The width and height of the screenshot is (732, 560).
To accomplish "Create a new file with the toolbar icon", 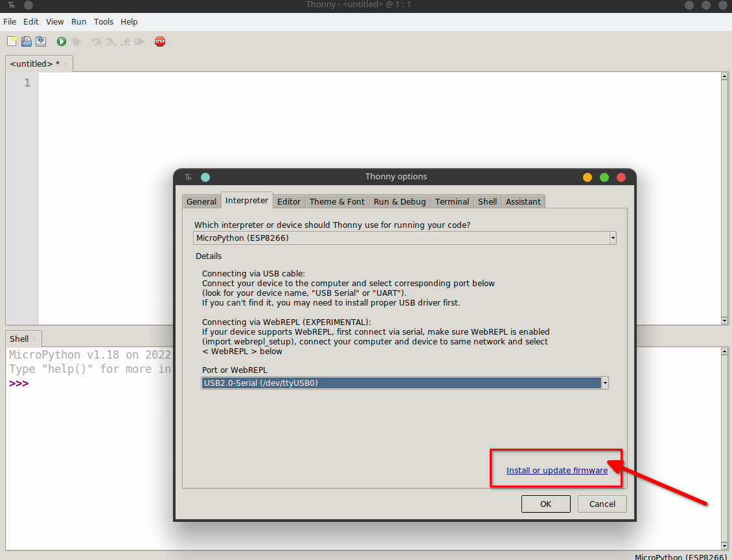I will (x=12, y=41).
